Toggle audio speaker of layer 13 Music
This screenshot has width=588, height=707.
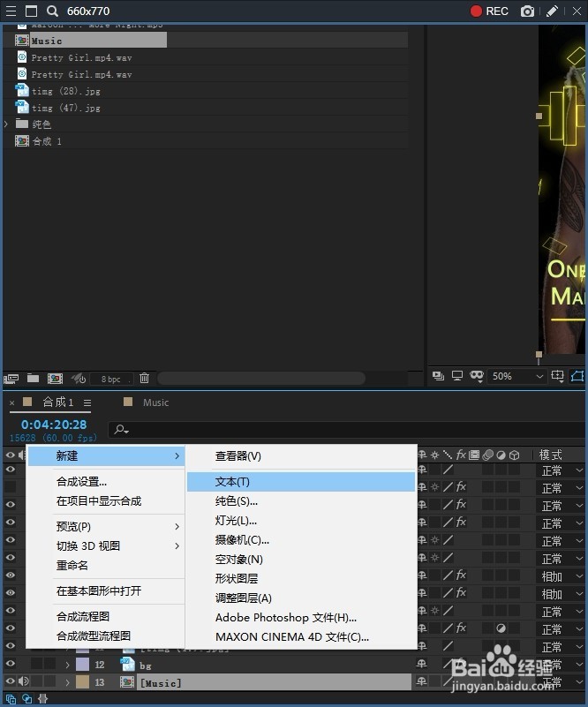(24, 681)
